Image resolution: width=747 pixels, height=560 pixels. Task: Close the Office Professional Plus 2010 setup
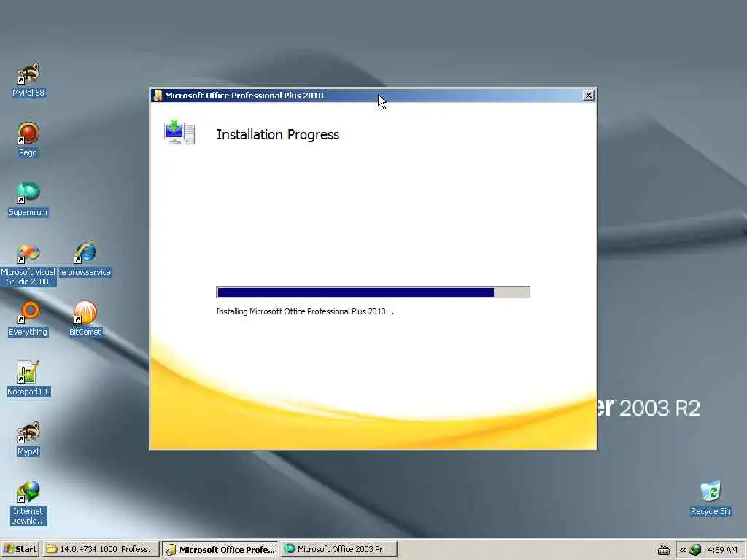click(x=589, y=96)
